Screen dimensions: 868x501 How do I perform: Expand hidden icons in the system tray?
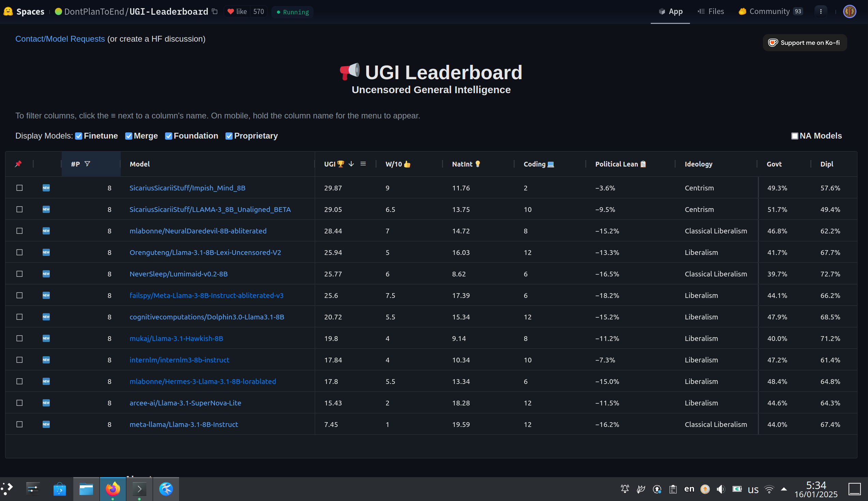pos(783,489)
